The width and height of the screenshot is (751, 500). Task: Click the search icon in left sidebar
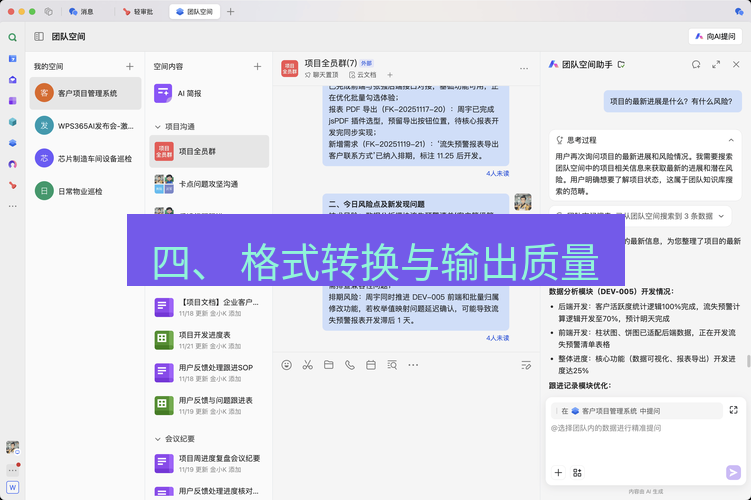tap(12, 37)
